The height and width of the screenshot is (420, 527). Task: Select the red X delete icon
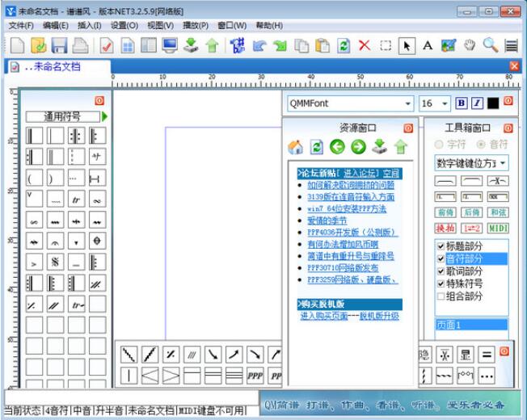pyautogui.click(x=365, y=45)
